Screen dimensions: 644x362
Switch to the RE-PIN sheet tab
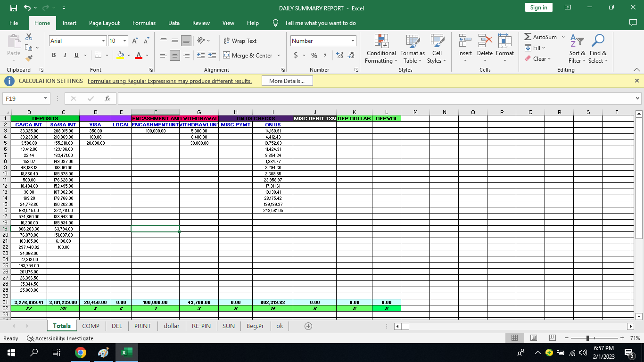click(x=201, y=326)
